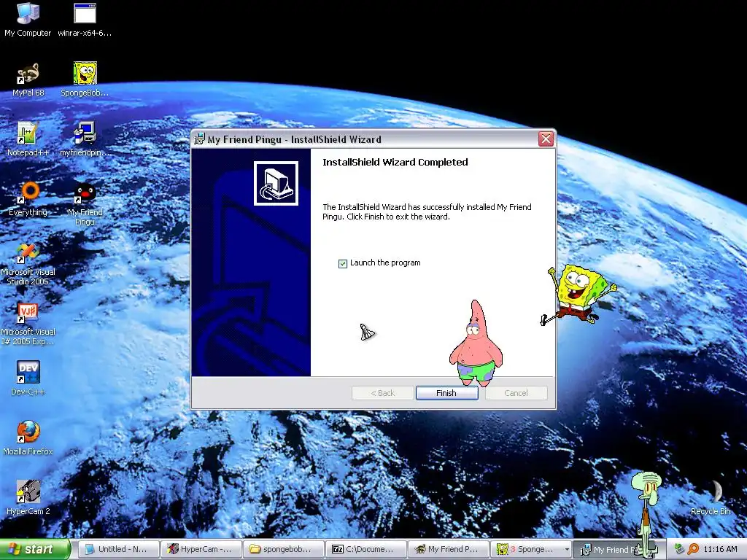Viewport: 747px width, 560px height.
Task: Open the winrar-x64 installer icon
Action: click(x=85, y=20)
